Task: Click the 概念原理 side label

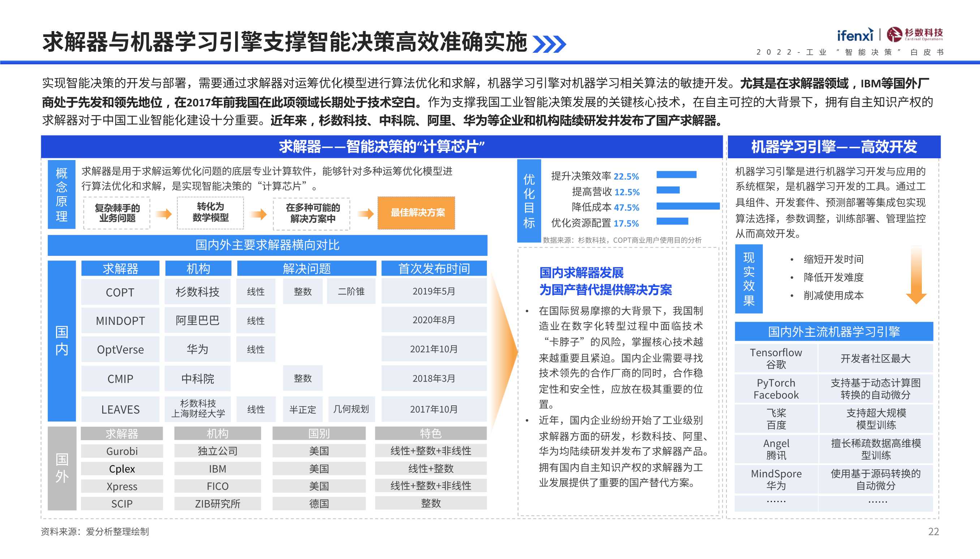Action: (x=61, y=195)
